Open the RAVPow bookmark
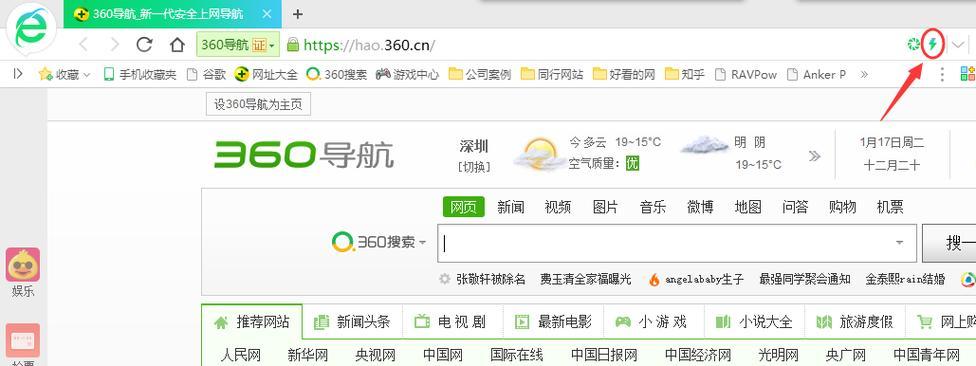 point(746,75)
